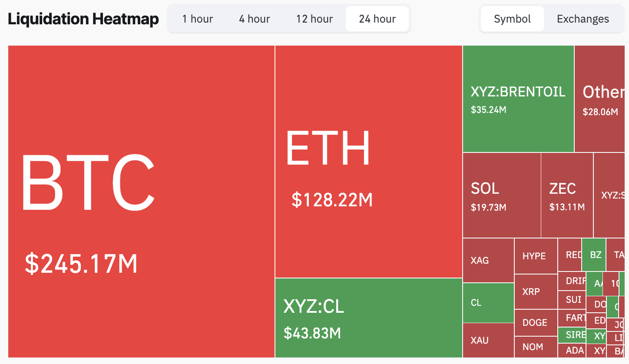The image size is (629, 364).
Task: Switch heatmap view to Symbol
Action: 512,19
